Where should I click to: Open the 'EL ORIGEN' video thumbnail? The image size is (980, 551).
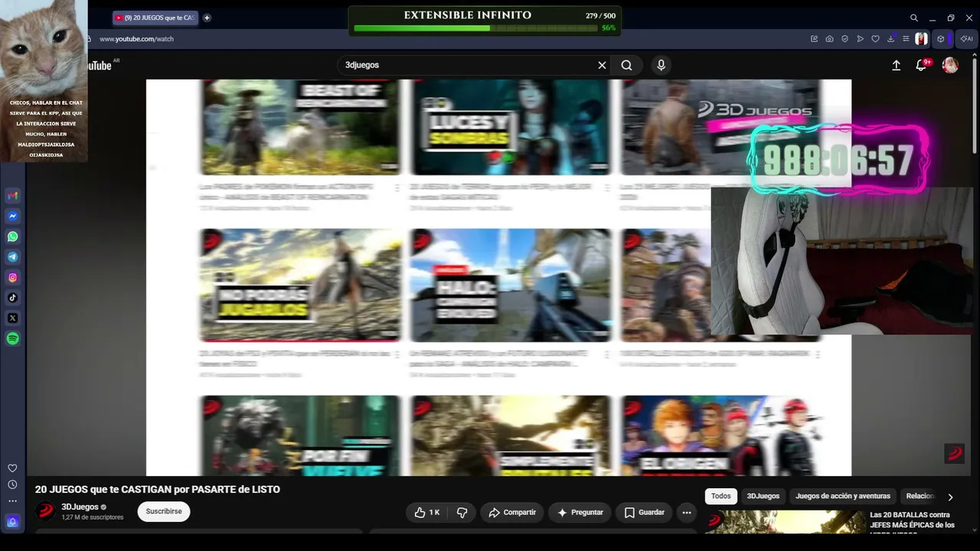(x=720, y=435)
